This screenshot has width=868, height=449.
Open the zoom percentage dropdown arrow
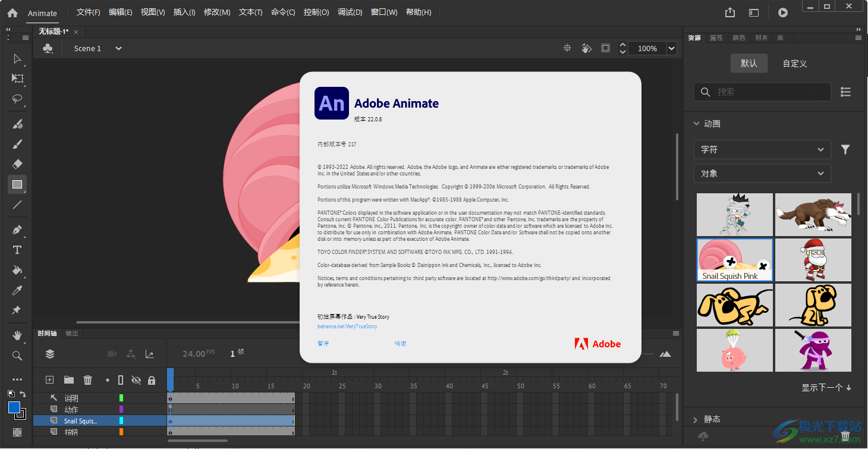672,49
